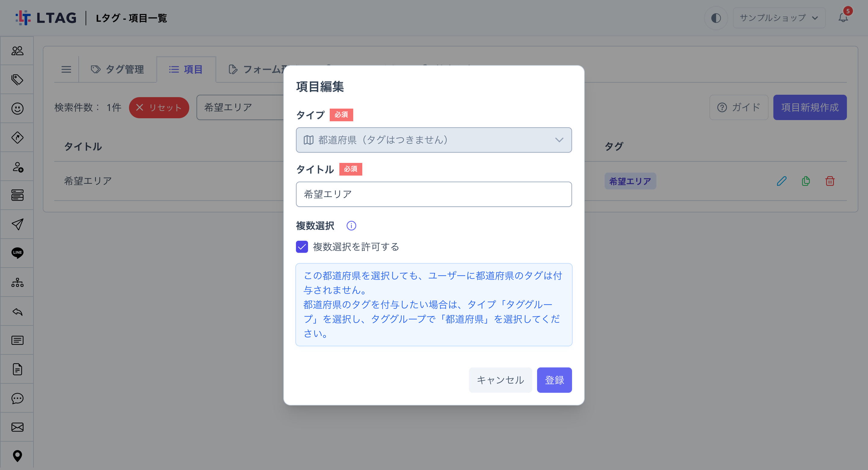Screen dimensions: 868x470
Task: Click the タグ column header
Action: [x=614, y=146]
